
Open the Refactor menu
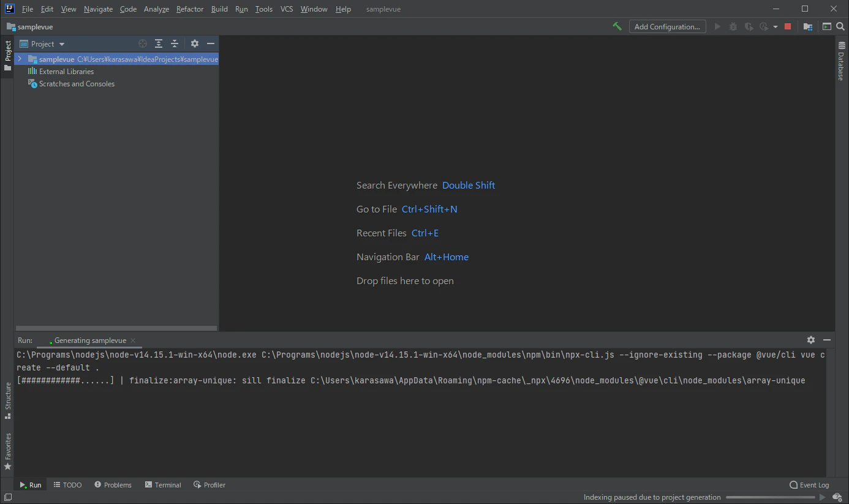(190, 9)
